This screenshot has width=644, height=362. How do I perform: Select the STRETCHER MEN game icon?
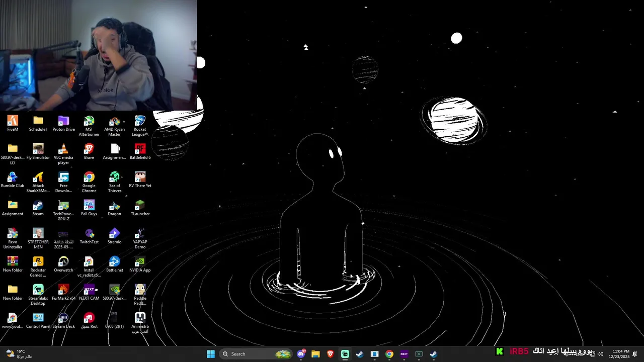pyautogui.click(x=38, y=239)
